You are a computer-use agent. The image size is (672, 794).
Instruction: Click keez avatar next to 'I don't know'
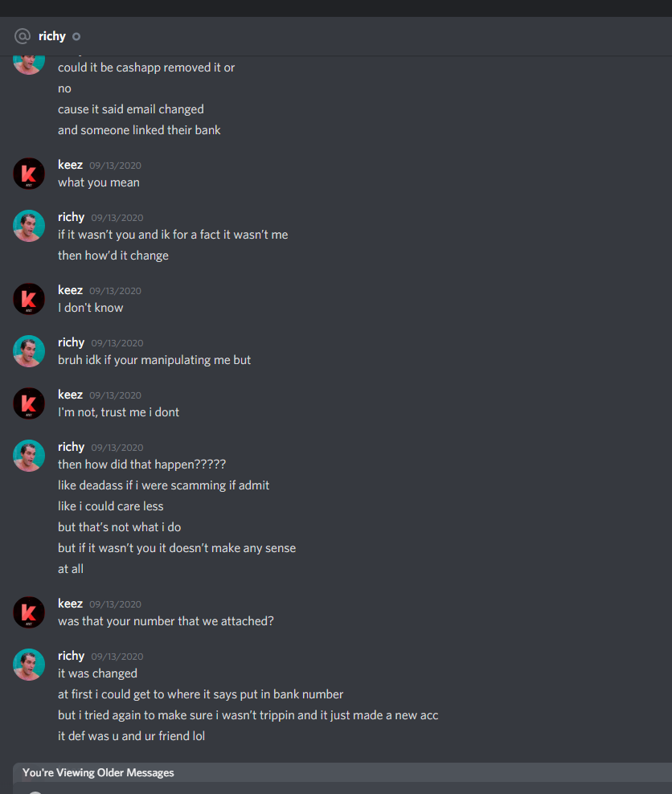tap(29, 299)
